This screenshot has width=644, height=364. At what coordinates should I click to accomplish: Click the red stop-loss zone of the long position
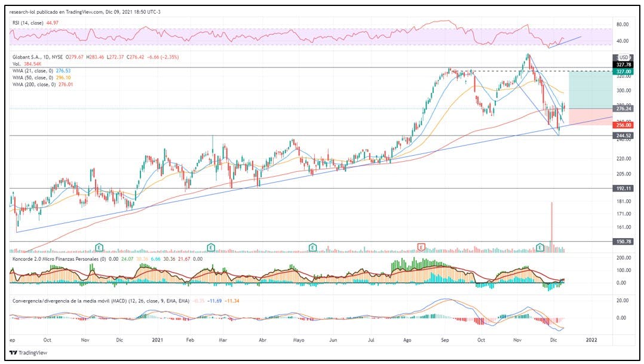tap(590, 117)
